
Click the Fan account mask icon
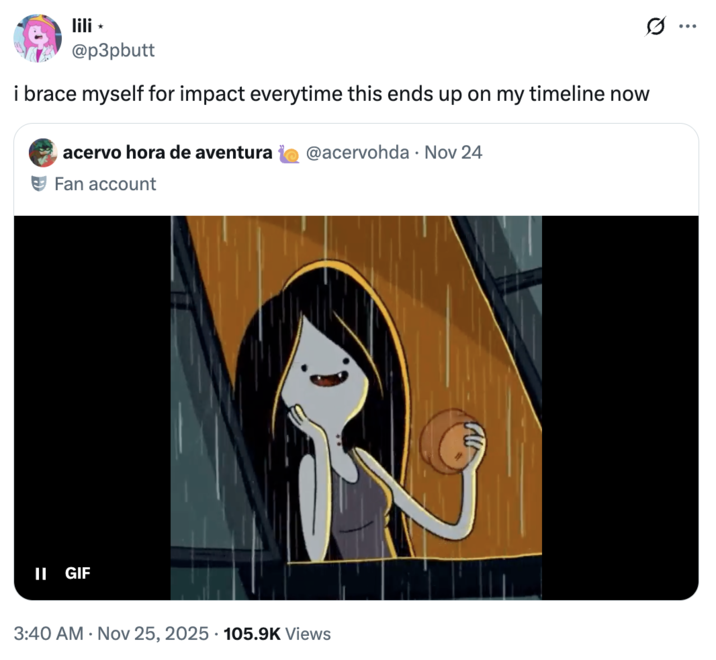pos(39,183)
